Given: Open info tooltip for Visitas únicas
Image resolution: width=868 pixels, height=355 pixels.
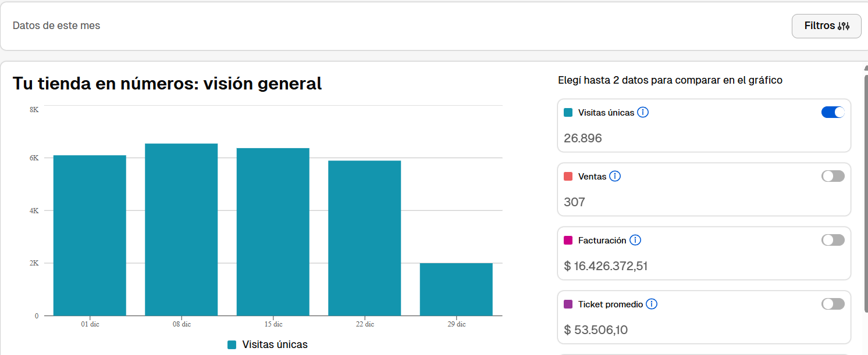Looking at the screenshot, I should (643, 112).
